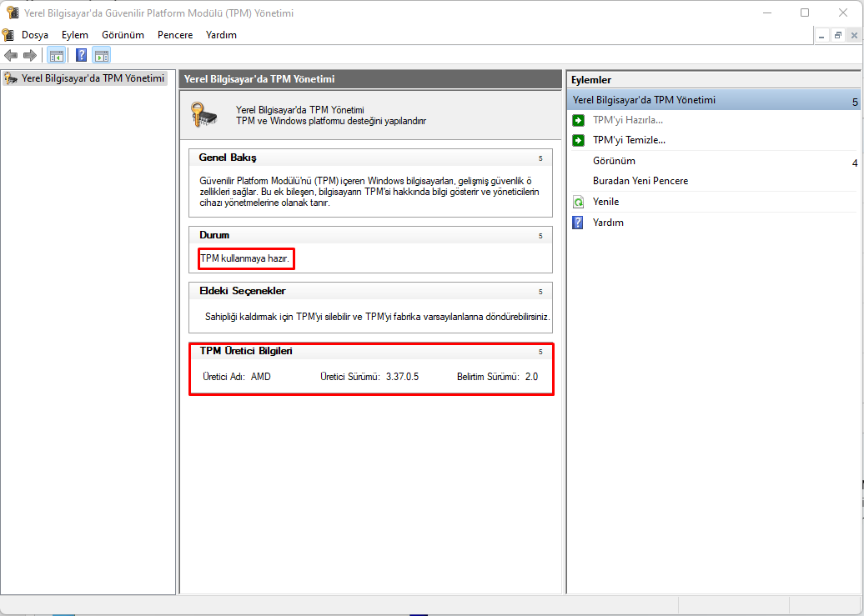Collapse the Durum section
The width and height of the screenshot is (864, 616).
[x=540, y=236]
